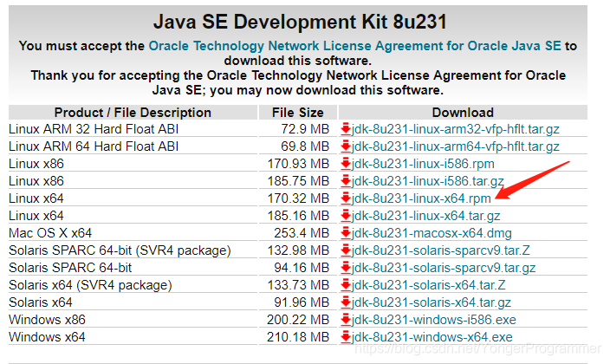The image size is (610, 364).
Task: Select Solaris x64 label in 91.96 MB row
Action: 41,302
